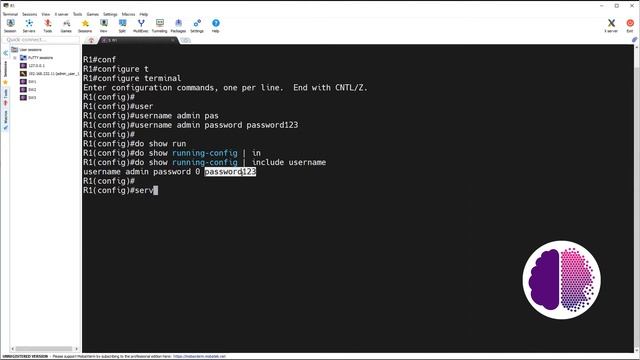Collapse the sidebar with the double-arrow icon
The width and height of the screenshot is (640, 360).
coord(5,53)
